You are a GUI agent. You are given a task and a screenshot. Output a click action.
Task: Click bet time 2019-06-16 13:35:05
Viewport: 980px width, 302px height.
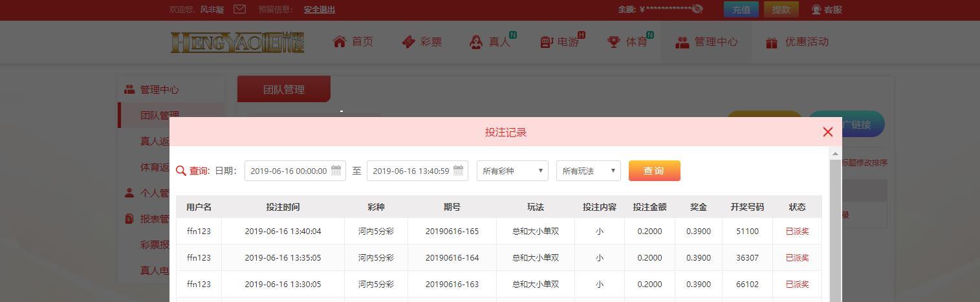pyautogui.click(x=283, y=257)
